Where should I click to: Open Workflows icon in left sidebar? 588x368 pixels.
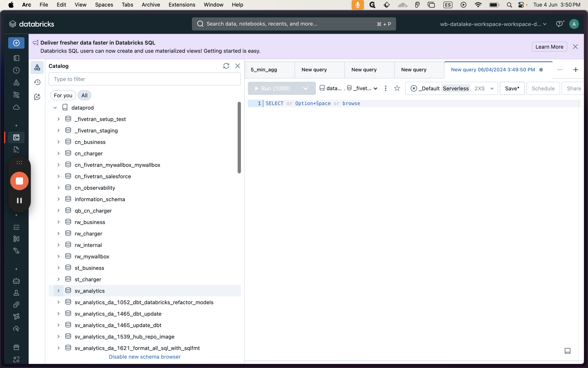(x=16, y=95)
